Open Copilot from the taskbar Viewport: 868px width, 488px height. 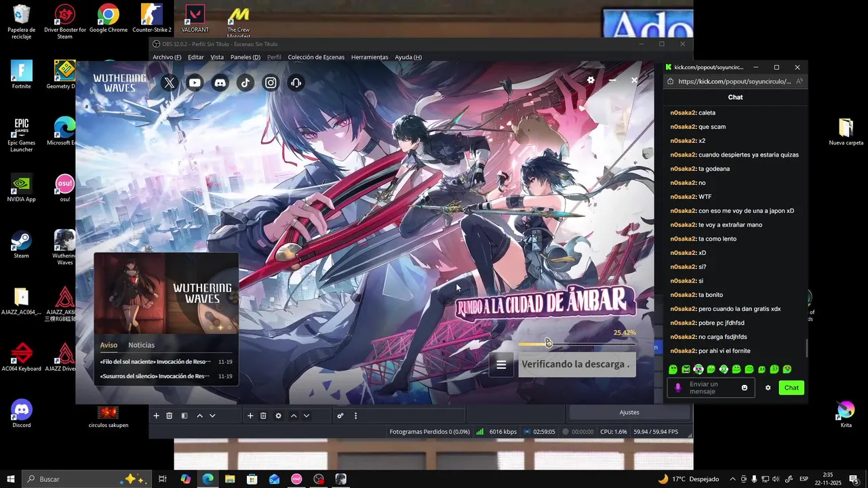[185, 479]
